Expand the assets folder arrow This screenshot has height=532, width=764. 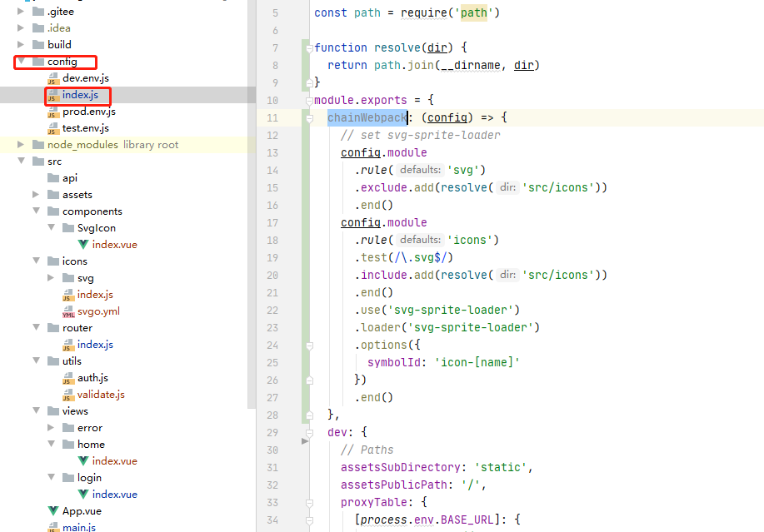pyautogui.click(x=36, y=195)
